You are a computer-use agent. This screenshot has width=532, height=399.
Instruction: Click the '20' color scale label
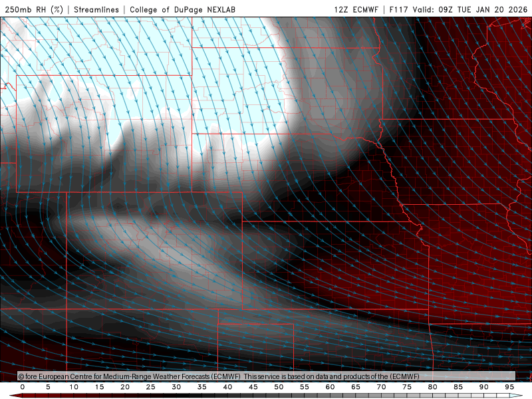tap(125, 387)
